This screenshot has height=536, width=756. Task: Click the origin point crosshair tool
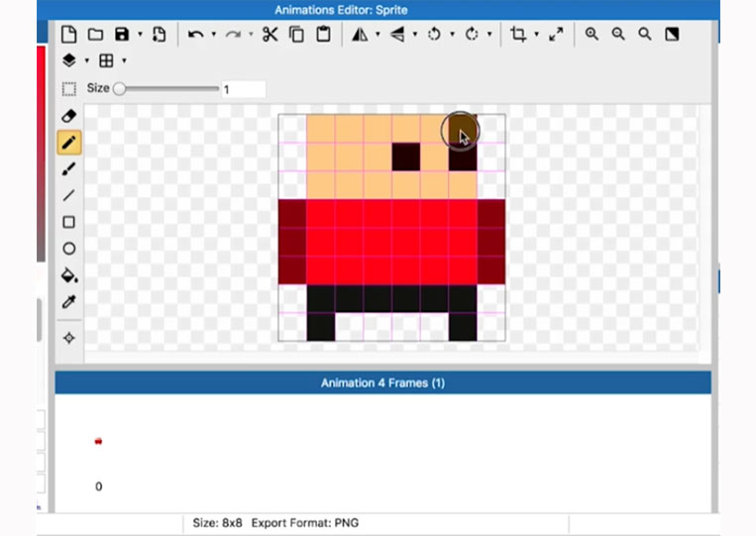pyautogui.click(x=69, y=338)
